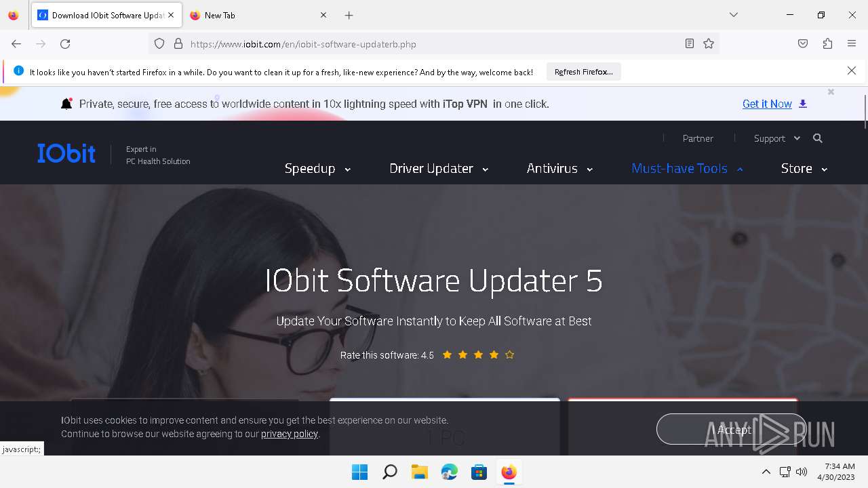Go back to previous page
The width and height of the screenshot is (868, 488).
coord(16,43)
